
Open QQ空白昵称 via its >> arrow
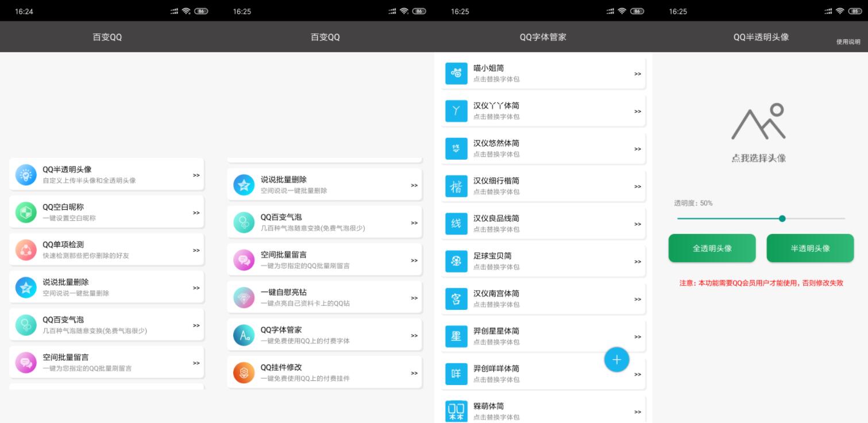(196, 213)
